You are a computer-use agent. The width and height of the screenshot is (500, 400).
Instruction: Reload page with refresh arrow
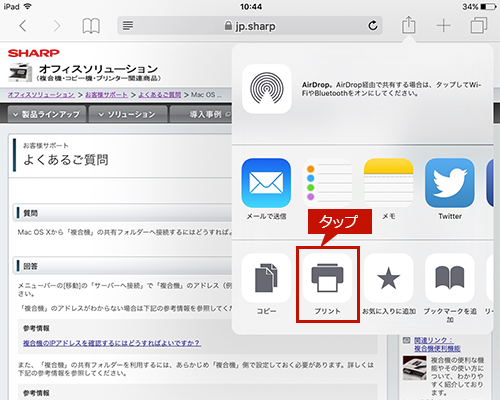click(x=373, y=25)
